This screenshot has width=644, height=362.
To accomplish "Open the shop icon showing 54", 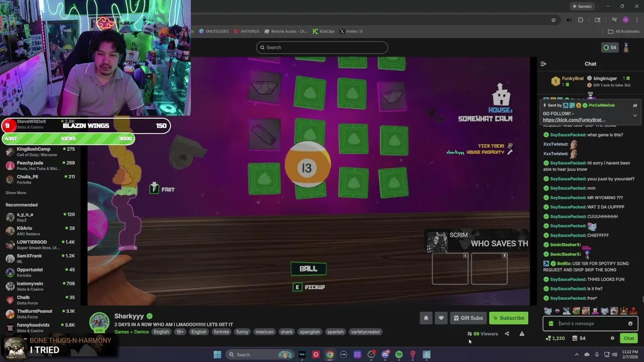I will point(579,338).
